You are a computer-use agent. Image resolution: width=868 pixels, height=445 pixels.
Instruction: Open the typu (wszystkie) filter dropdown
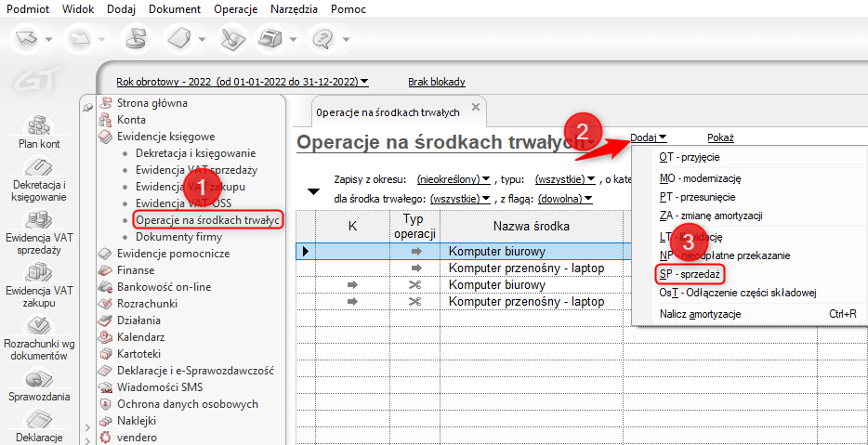click(x=565, y=179)
